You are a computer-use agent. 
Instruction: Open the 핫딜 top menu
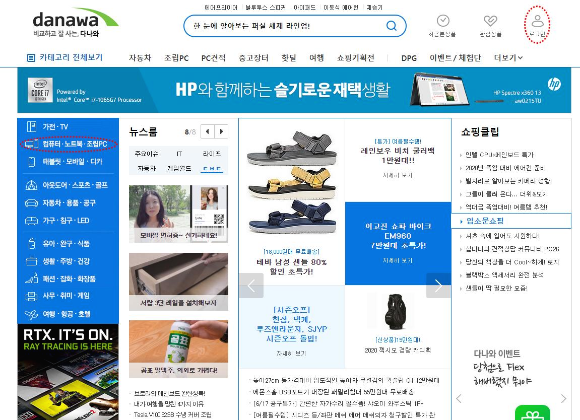[289, 58]
